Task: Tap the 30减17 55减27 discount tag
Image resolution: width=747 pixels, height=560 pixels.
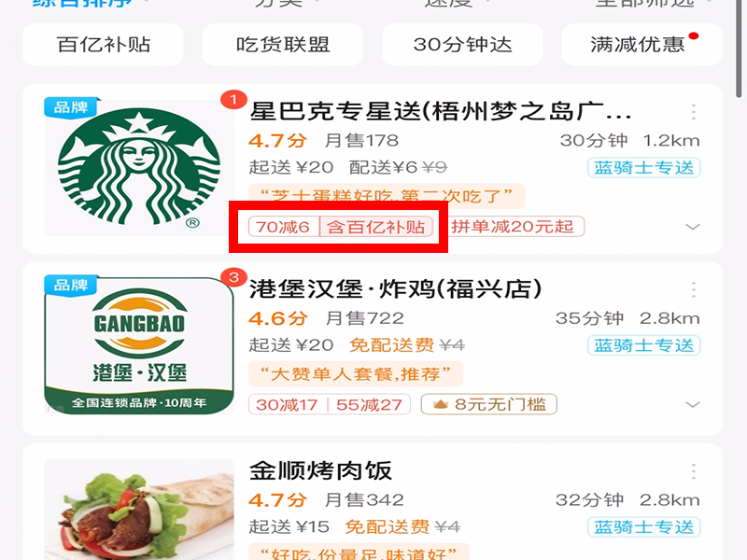Action: (x=330, y=404)
